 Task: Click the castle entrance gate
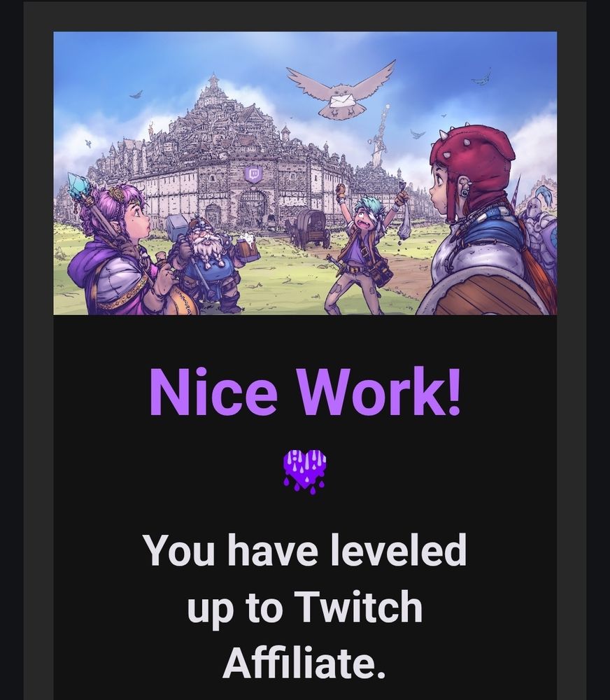point(253,210)
